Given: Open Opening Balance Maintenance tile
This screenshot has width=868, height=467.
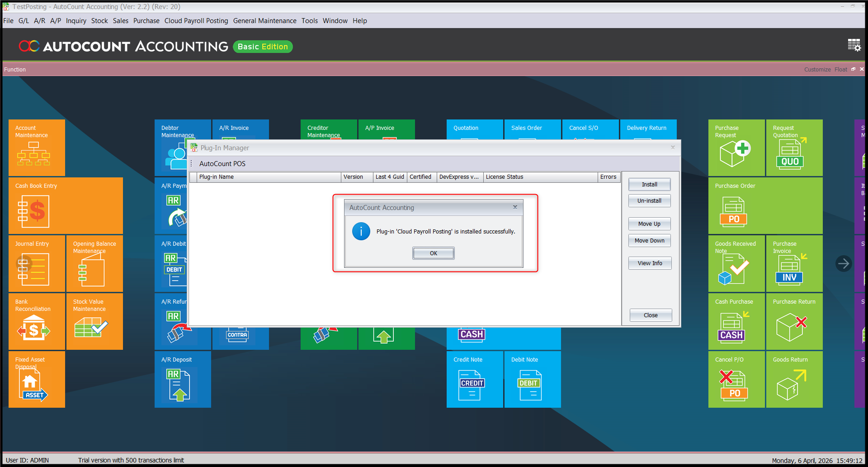Looking at the screenshot, I should coord(94,263).
